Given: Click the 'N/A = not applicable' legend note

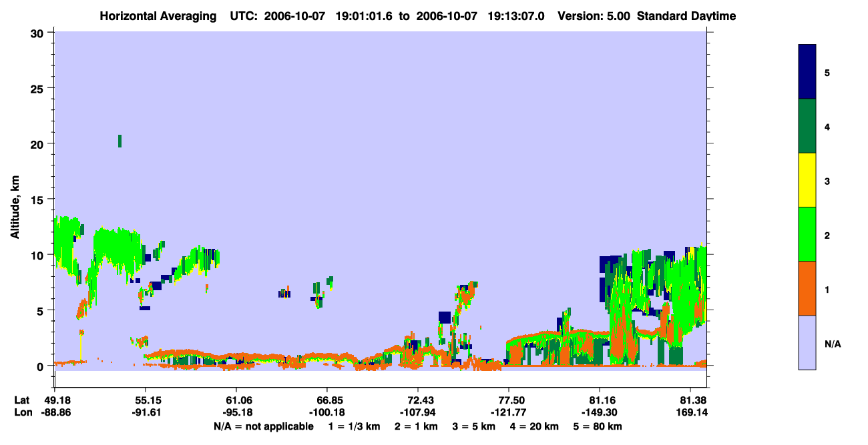Looking at the screenshot, I should click(x=263, y=426).
